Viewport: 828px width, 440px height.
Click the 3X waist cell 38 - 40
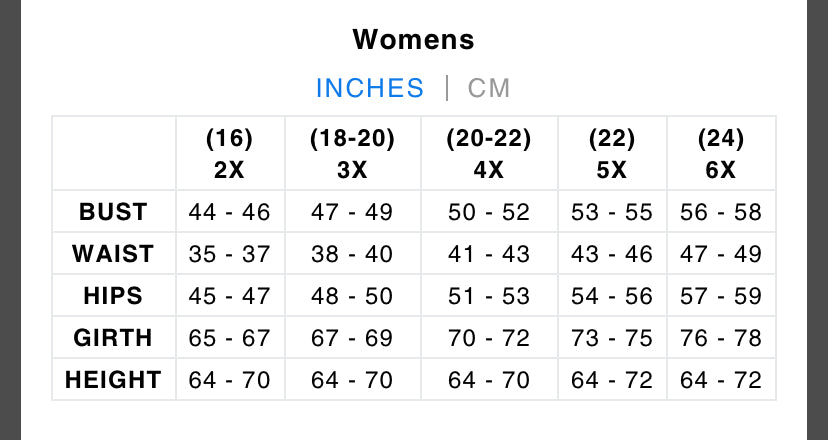(352, 254)
